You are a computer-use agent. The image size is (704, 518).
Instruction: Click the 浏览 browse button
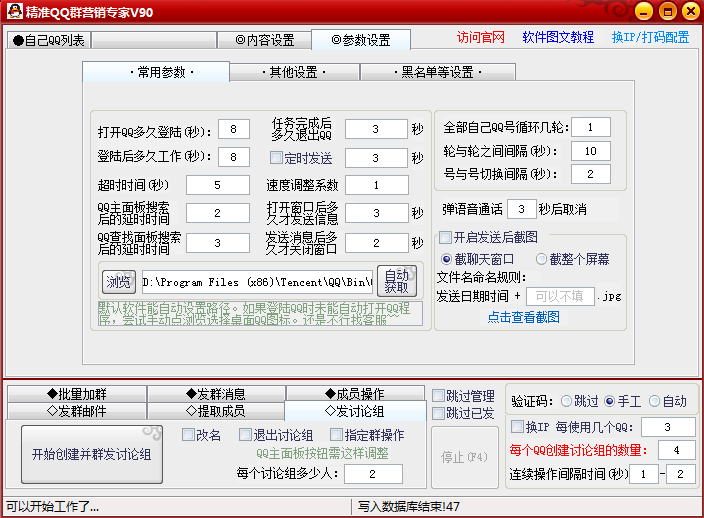119,282
